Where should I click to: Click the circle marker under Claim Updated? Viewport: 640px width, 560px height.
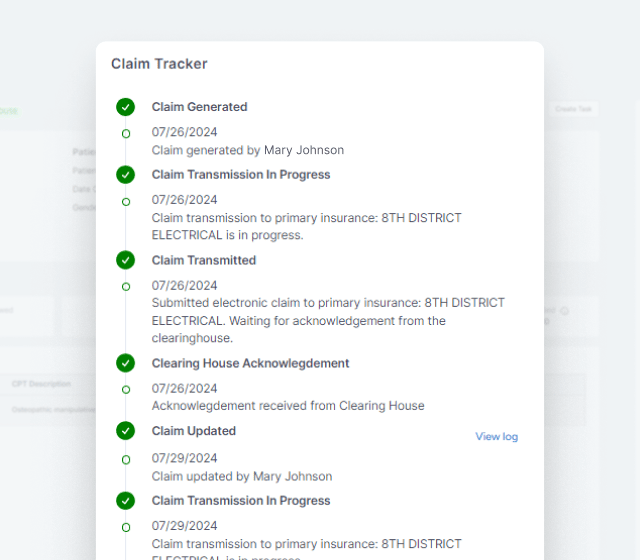[x=125, y=459]
